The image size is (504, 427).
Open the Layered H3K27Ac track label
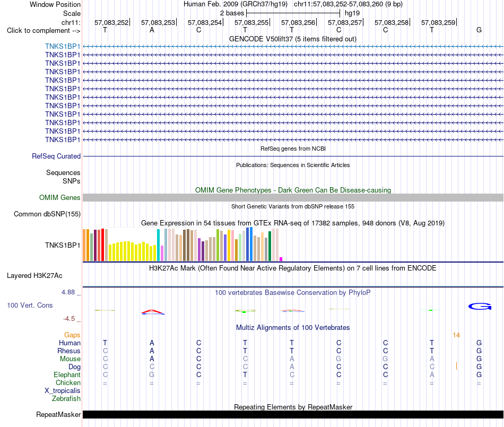tap(34, 276)
